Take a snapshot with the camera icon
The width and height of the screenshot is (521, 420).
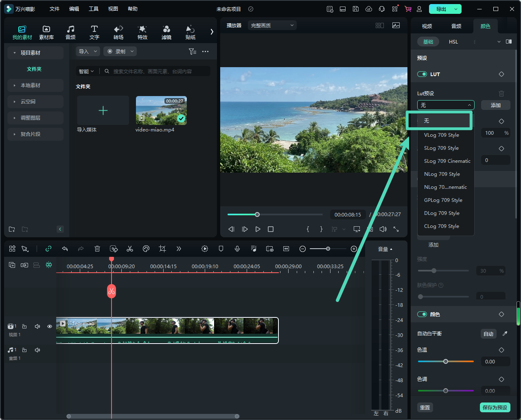click(370, 229)
